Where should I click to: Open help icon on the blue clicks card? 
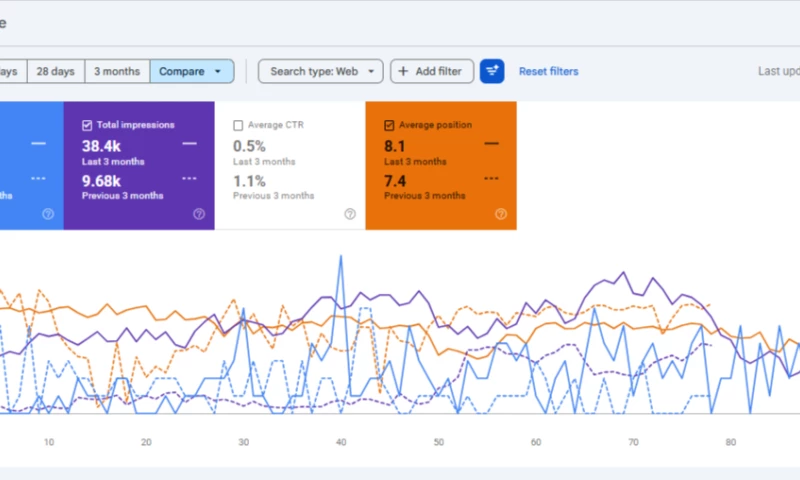pos(48,214)
